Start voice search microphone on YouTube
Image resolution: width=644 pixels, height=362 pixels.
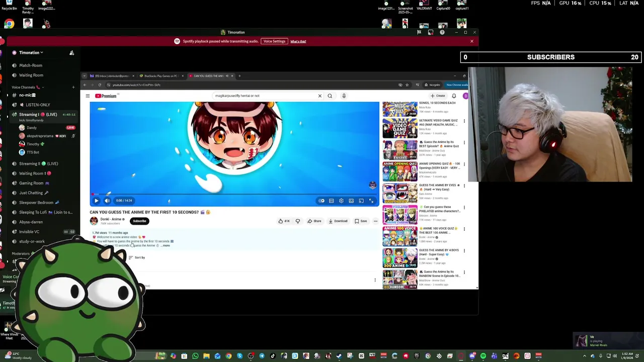(x=344, y=96)
